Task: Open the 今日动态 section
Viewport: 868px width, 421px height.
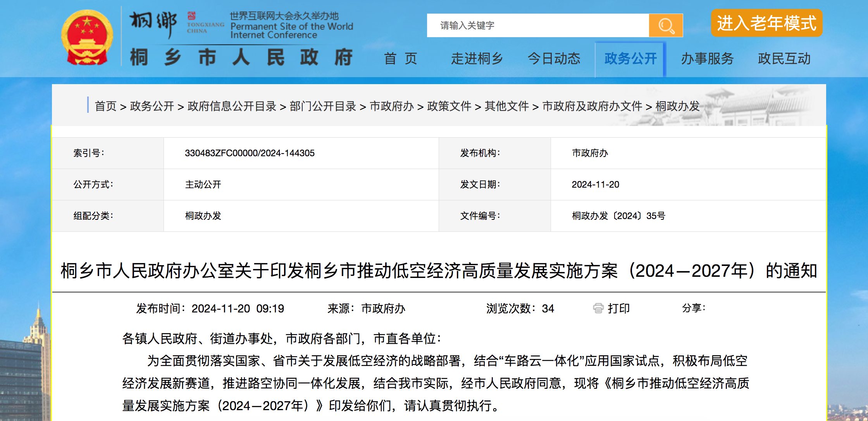Action: point(555,59)
